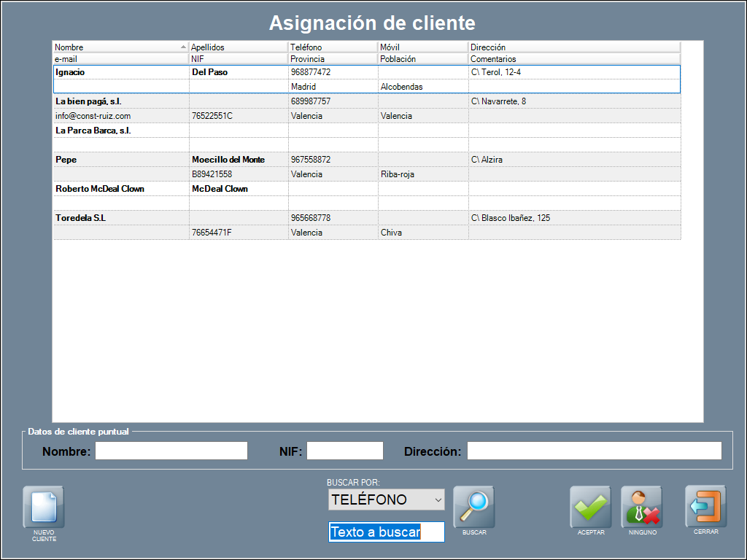Click the Teléfono column header
Image resolution: width=747 pixels, height=560 pixels.
tap(333, 47)
